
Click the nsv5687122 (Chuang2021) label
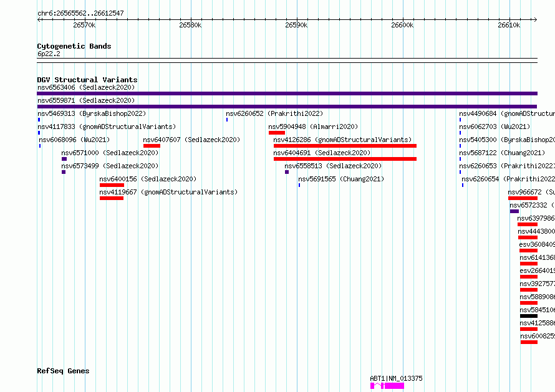(502, 153)
